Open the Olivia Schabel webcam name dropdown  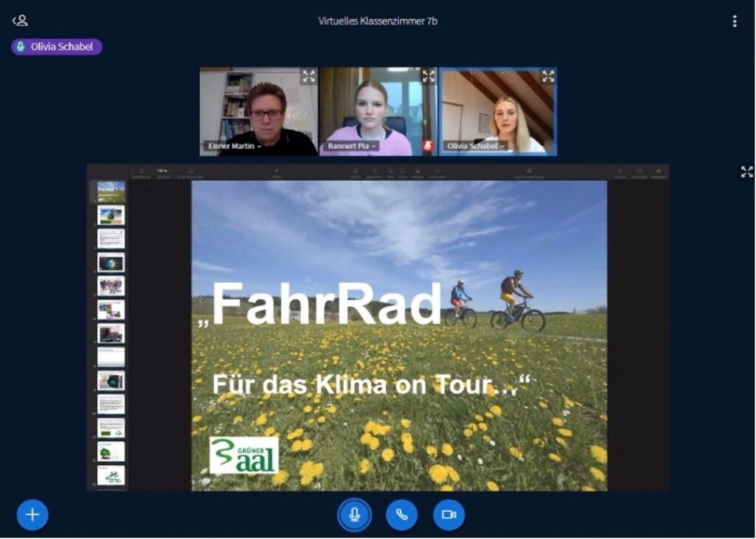(476, 146)
